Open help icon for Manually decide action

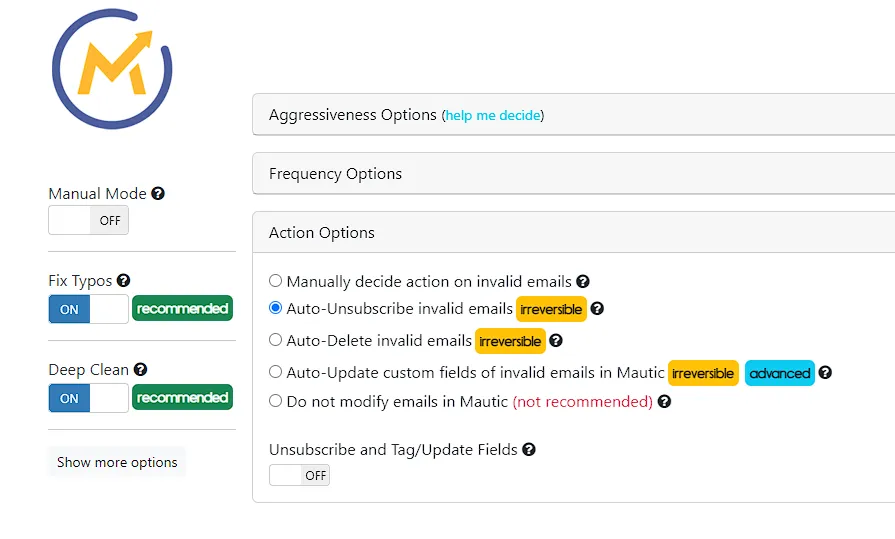point(583,281)
